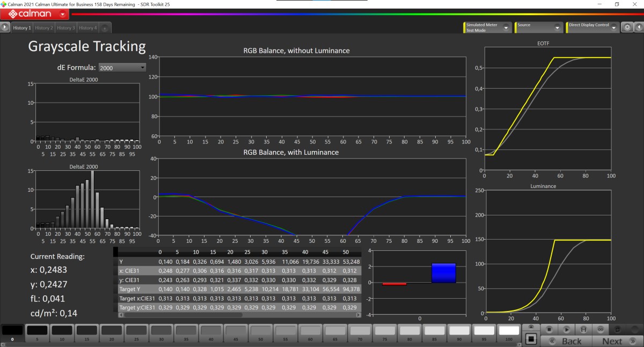Open the Calman main menu button
The width and height of the screenshot is (644, 347).
35,14
